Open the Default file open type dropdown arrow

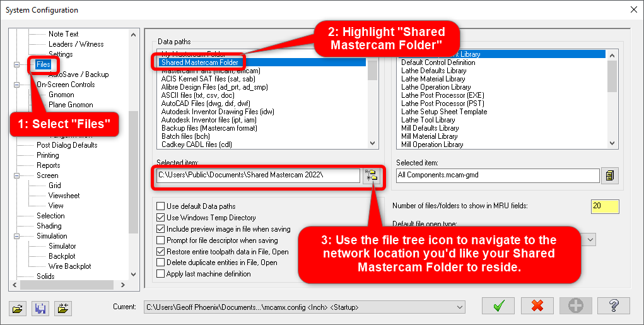click(x=590, y=240)
